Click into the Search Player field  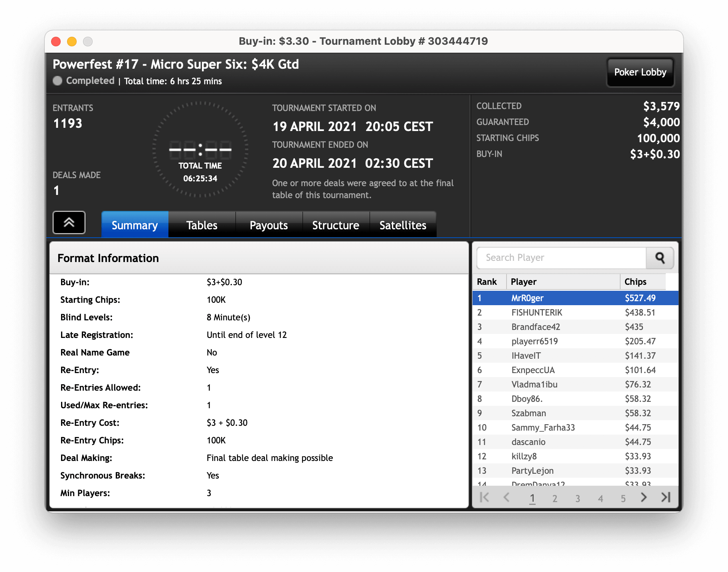[x=561, y=258]
